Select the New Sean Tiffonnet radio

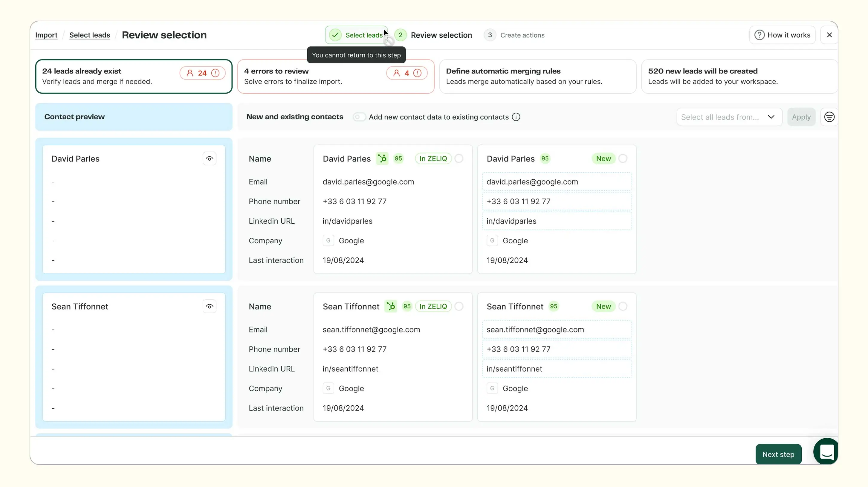pos(623,306)
